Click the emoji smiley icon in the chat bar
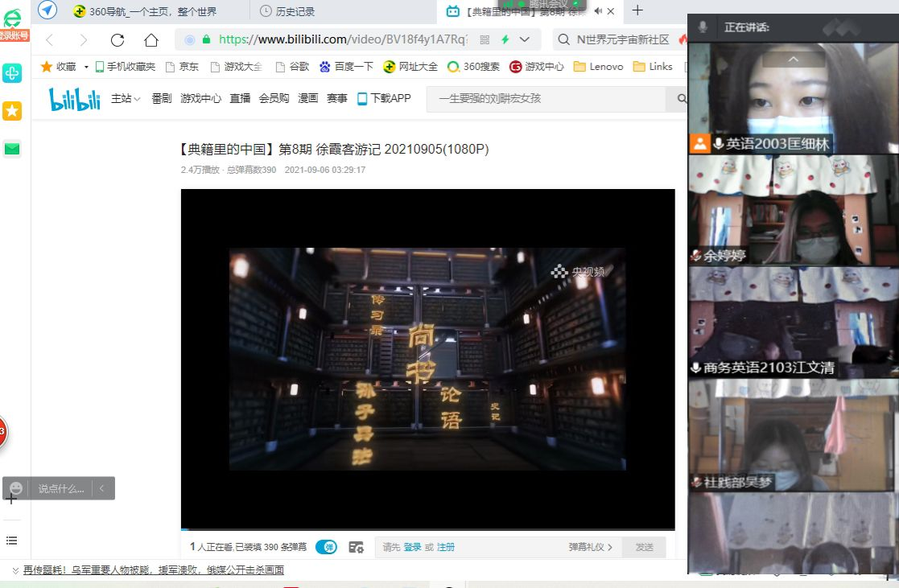The width and height of the screenshot is (899, 588). click(x=16, y=488)
